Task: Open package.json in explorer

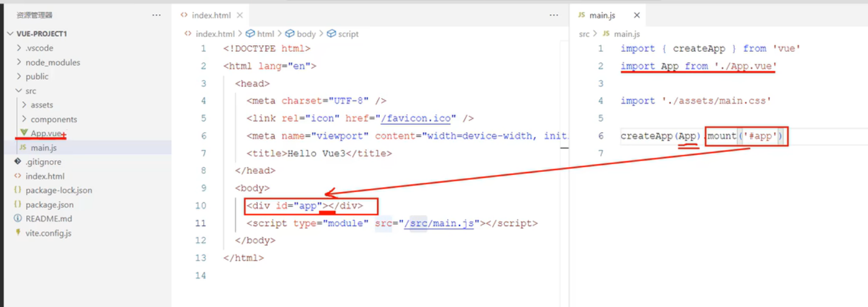Action: 49,205
